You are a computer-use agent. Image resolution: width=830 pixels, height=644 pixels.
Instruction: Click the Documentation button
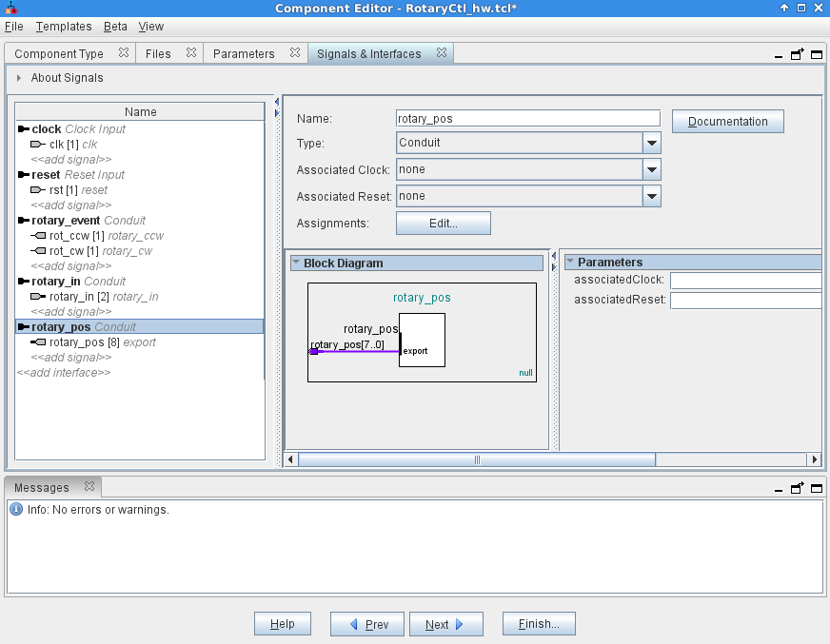(x=727, y=122)
